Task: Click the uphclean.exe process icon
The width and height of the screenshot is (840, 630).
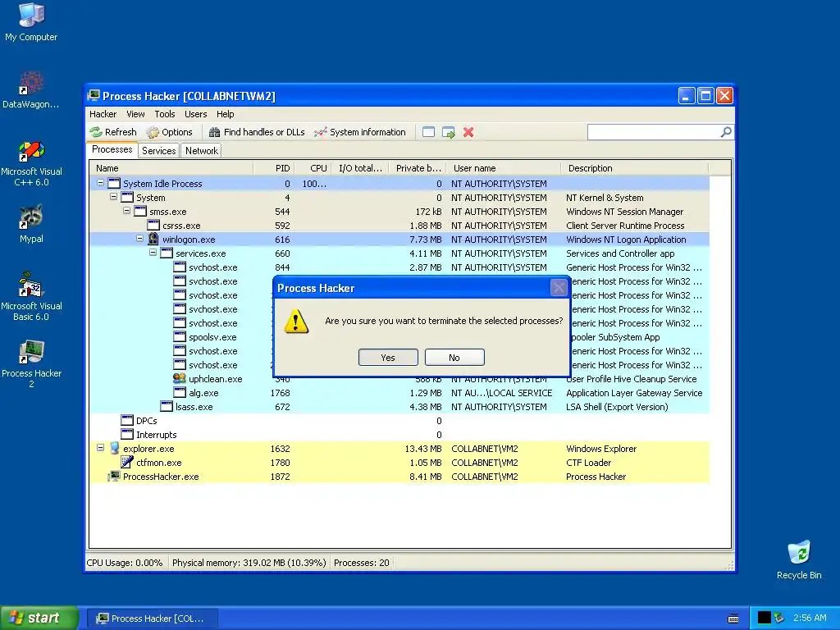Action: (x=180, y=378)
